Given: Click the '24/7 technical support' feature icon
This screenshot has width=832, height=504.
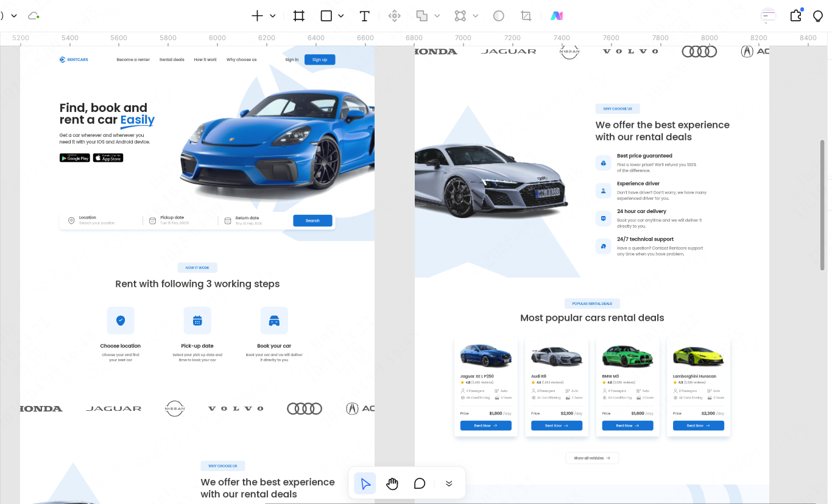Looking at the screenshot, I should point(603,247).
